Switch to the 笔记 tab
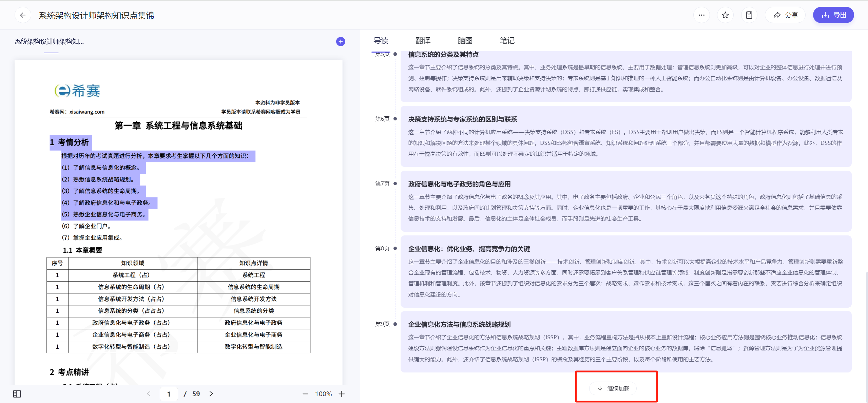This screenshot has width=868, height=403. (507, 41)
